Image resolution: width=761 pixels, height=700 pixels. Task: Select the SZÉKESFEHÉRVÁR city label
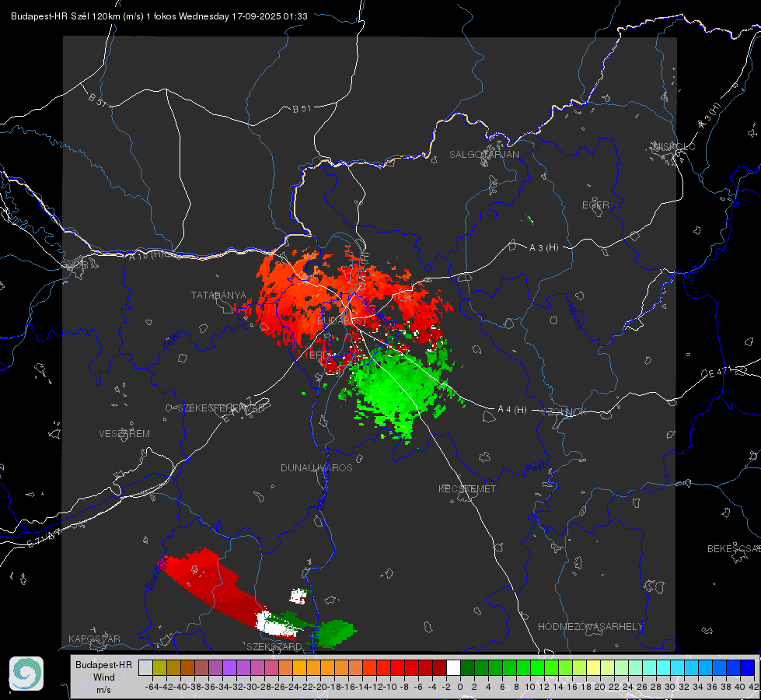pos(221,408)
